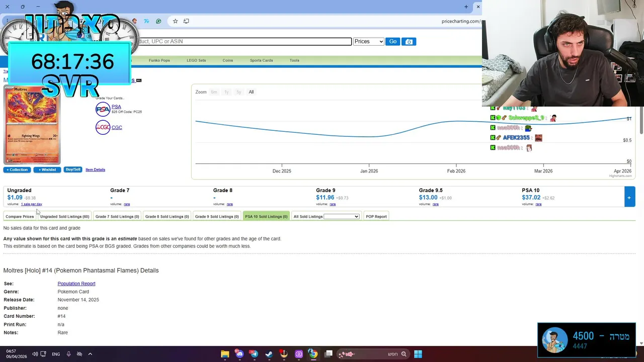Click the volume speaker tray icon
The height and width of the screenshot is (362, 644).
click(35, 354)
